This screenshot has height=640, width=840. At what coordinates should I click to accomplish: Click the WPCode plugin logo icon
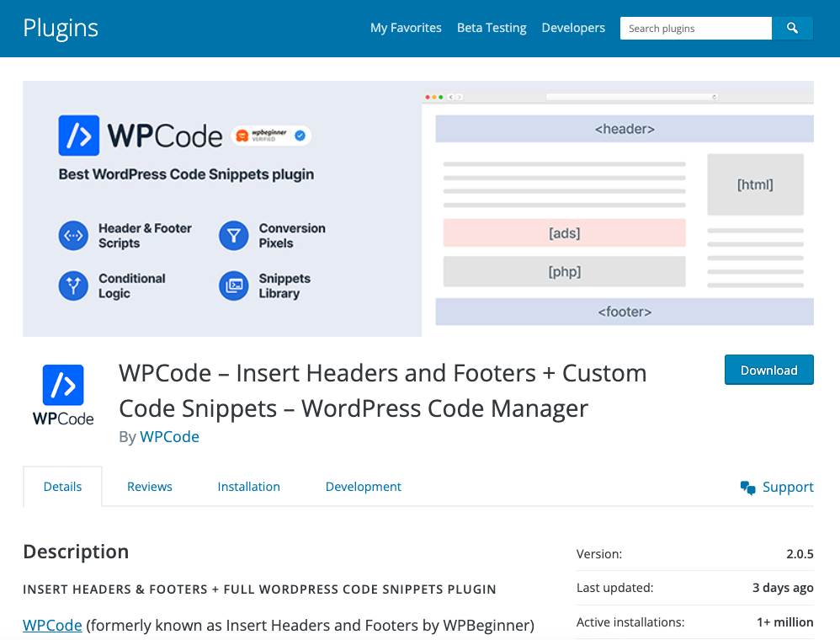point(63,394)
